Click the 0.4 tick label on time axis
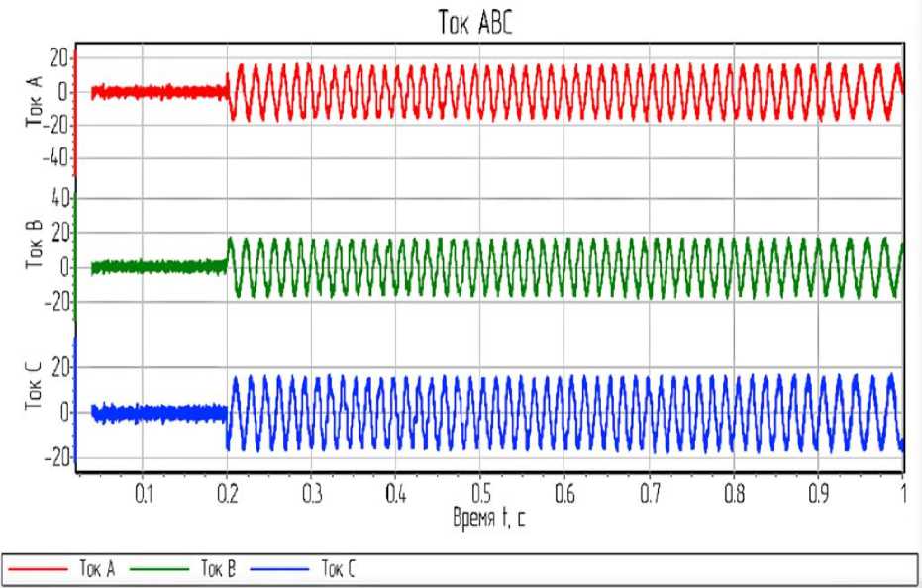922x588 pixels. [x=396, y=495]
